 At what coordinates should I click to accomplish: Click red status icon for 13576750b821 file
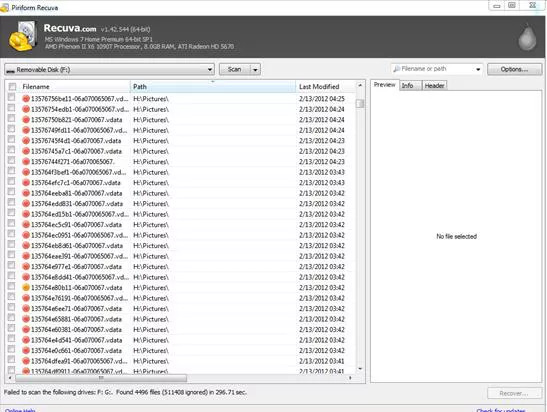(26, 120)
